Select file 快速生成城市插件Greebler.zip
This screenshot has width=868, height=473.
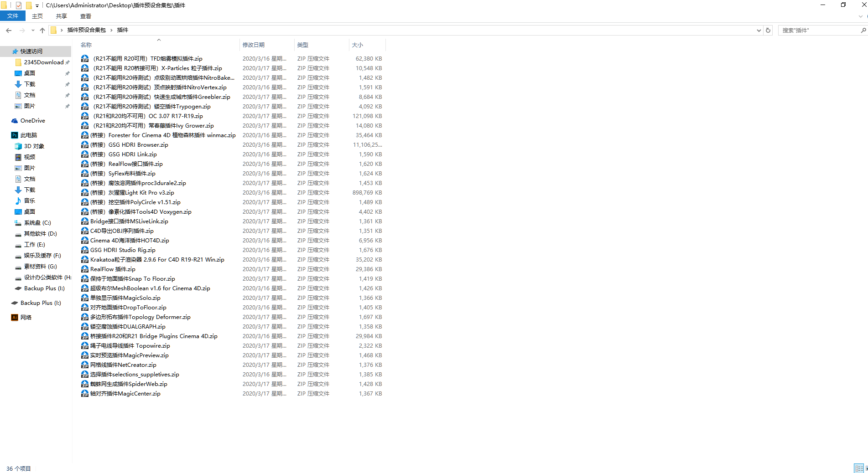click(161, 97)
